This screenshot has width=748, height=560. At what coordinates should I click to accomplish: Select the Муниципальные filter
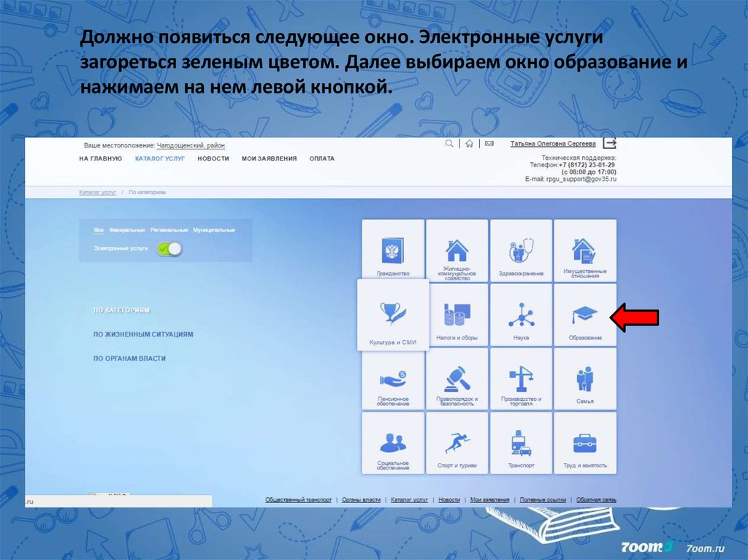[x=214, y=230]
